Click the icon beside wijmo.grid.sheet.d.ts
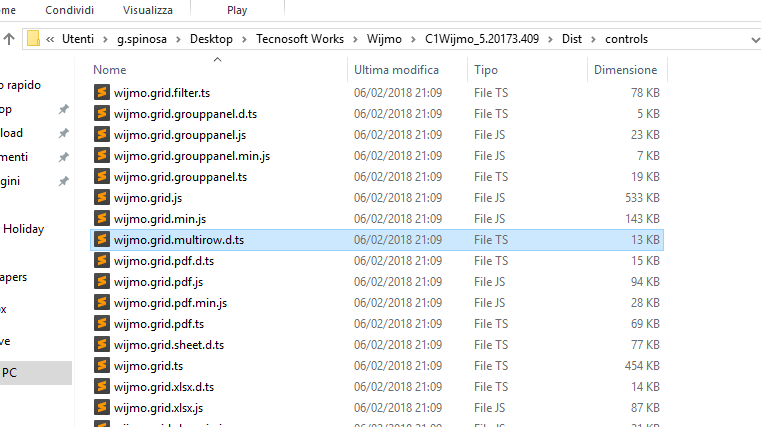The height and width of the screenshot is (427, 761). click(101, 344)
